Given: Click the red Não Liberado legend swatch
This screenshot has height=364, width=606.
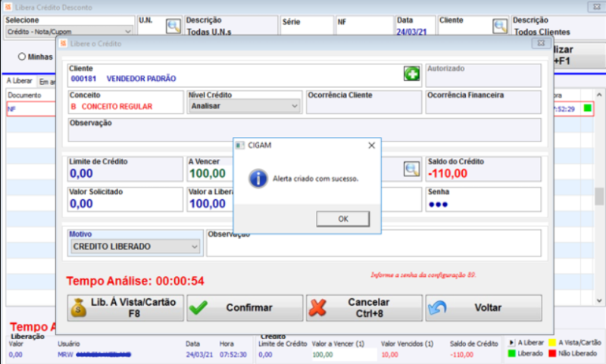Looking at the screenshot, I should 552,353.
